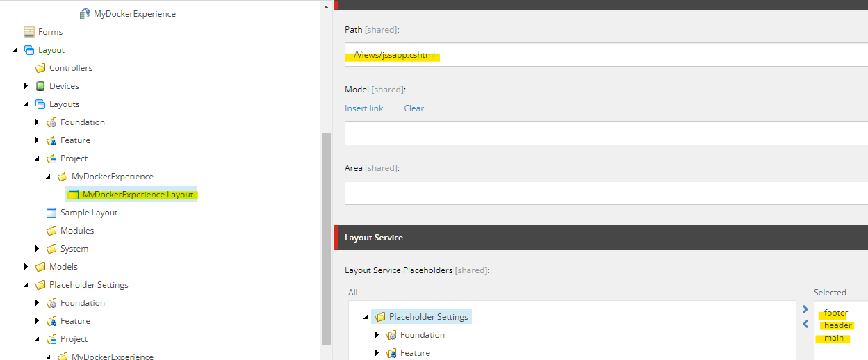This screenshot has width=868, height=360.
Task: Move placeholder to Selected with right arrow
Action: pyautogui.click(x=805, y=309)
